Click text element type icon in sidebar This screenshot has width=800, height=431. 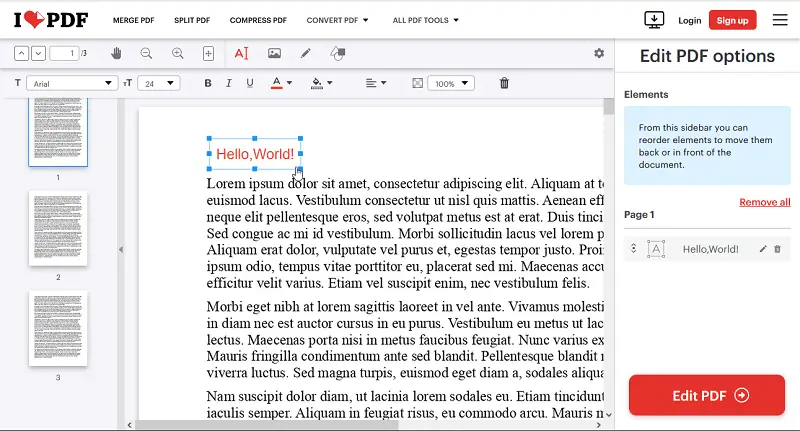[x=656, y=249]
